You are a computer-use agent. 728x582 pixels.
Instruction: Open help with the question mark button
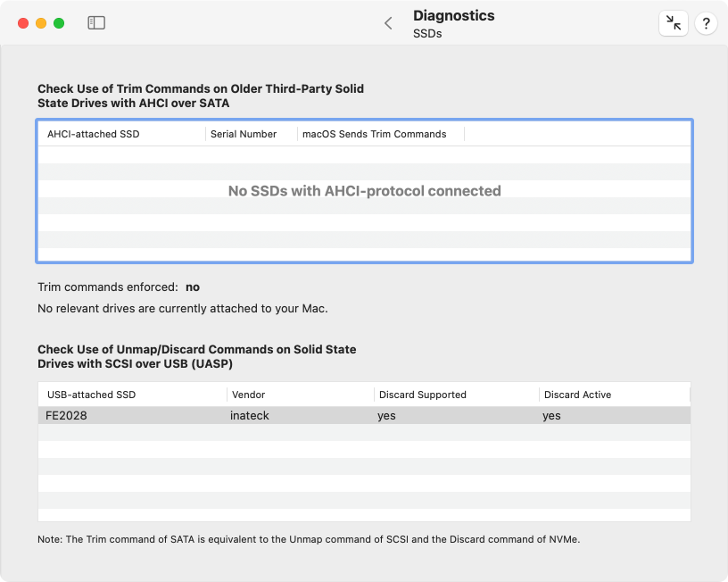tap(706, 22)
